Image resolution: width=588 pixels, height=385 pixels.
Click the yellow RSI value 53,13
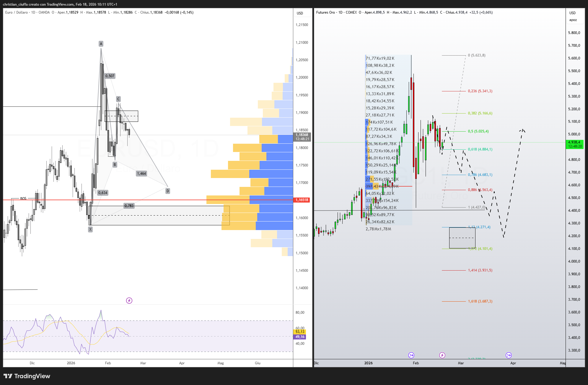300,332
